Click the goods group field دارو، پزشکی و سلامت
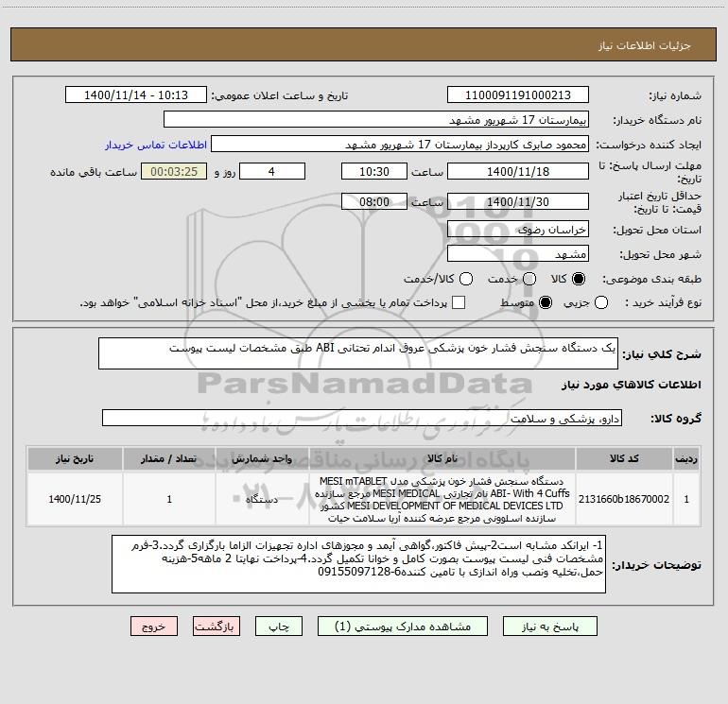Screen dimensions: 728x704 tap(362, 418)
